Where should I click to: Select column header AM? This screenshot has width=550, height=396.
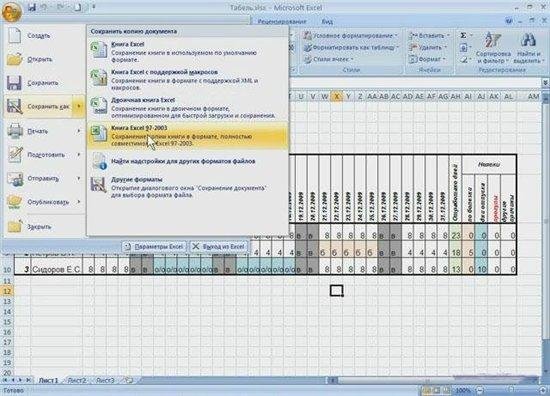(534, 96)
